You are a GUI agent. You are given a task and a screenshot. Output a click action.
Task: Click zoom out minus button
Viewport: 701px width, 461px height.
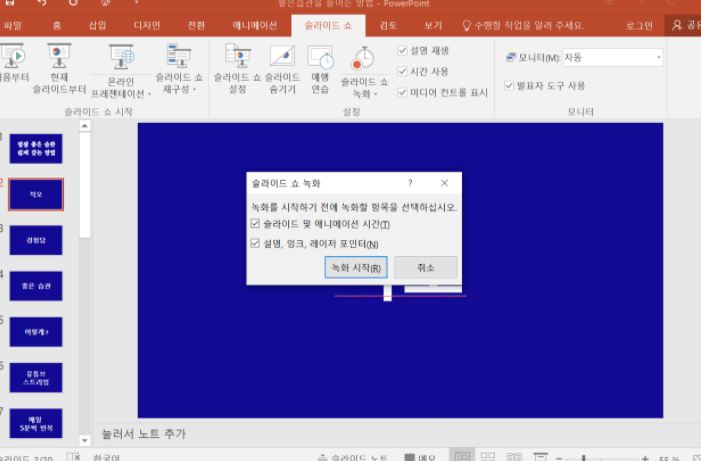tap(559, 458)
